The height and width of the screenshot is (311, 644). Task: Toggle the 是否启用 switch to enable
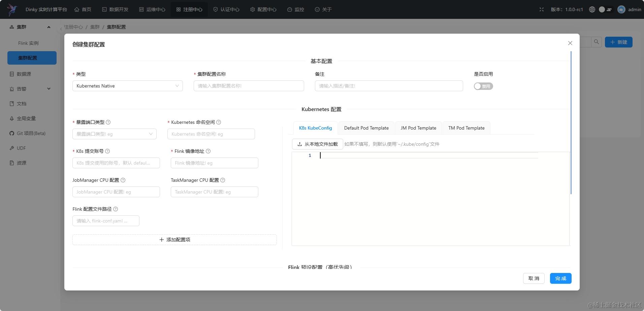[x=483, y=86]
